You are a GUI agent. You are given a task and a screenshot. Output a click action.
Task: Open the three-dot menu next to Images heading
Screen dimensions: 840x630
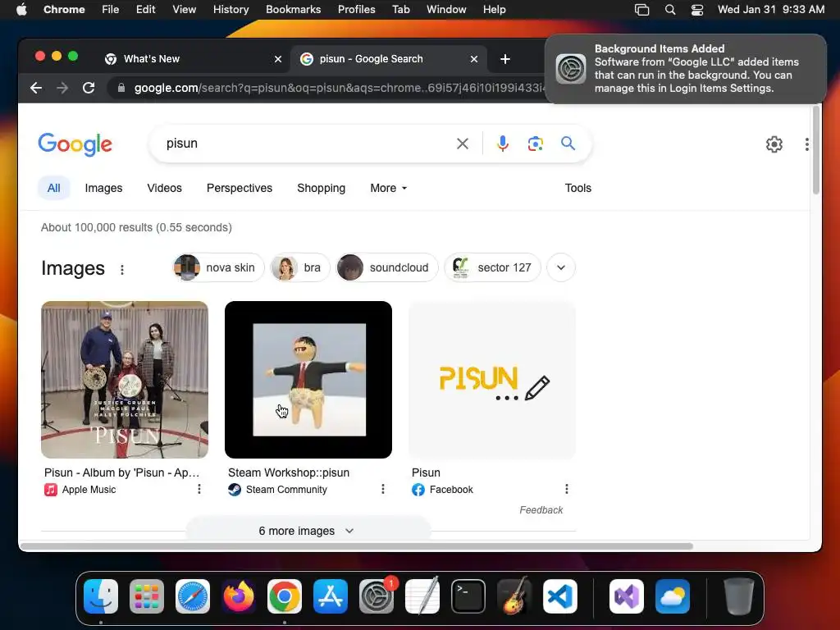click(122, 269)
